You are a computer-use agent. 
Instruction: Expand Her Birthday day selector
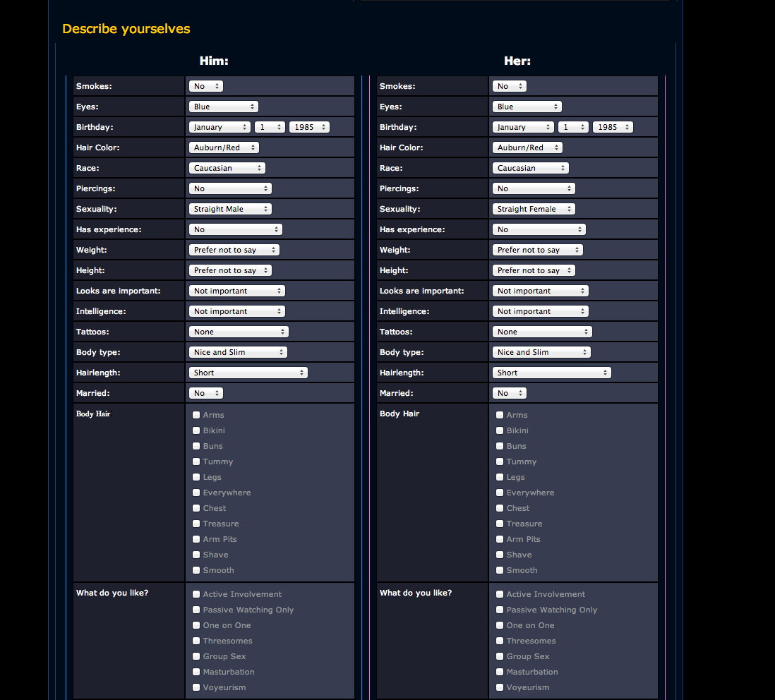pos(573,127)
